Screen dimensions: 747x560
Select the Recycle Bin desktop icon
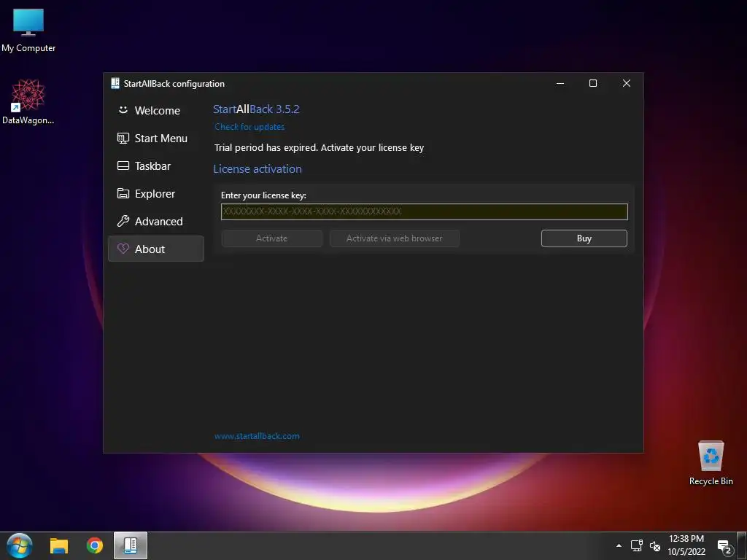(x=711, y=463)
